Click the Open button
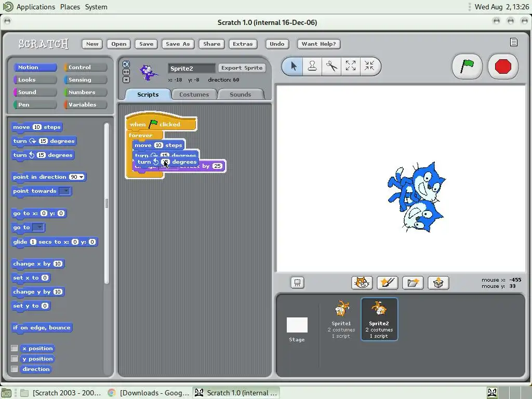Viewport: 532px width, 399px height. tap(119, 44)
